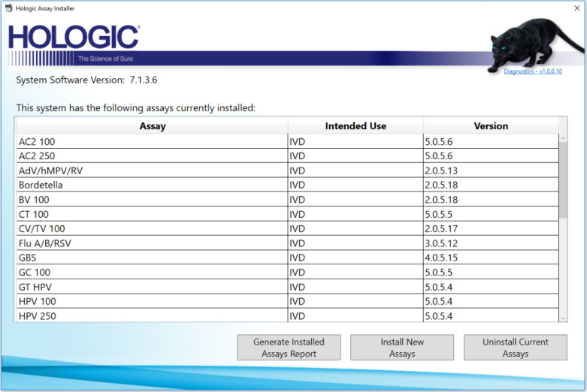This screenshot has height=392, width=587.
Task: Click Install New Assays button
Action: coord(402,348)
